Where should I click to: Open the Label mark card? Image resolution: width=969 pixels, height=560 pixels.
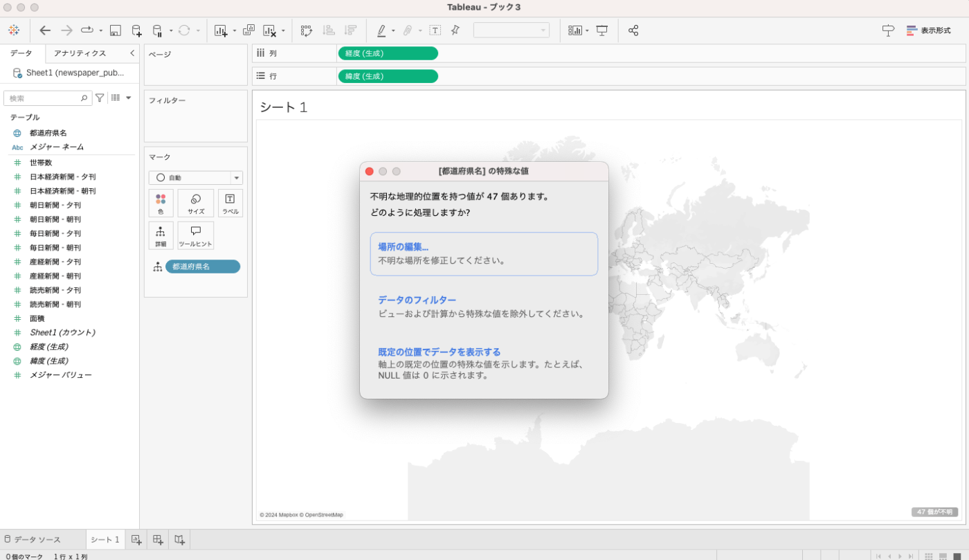[x=230, y=203]
